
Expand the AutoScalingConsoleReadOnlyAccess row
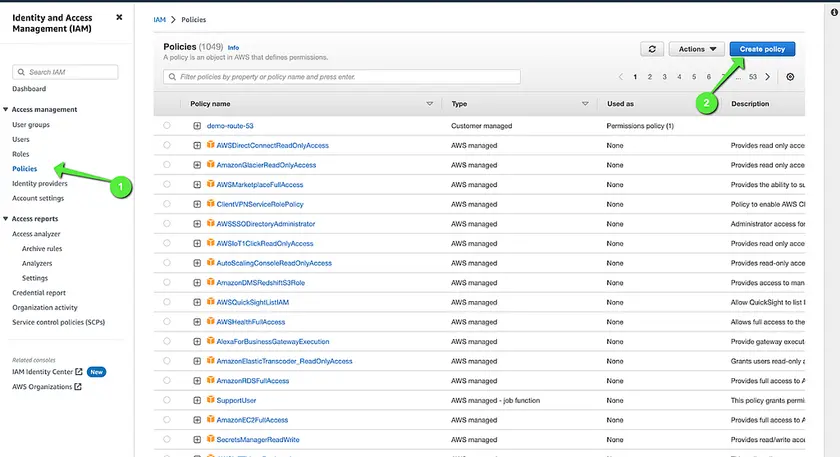coord(197,263)
